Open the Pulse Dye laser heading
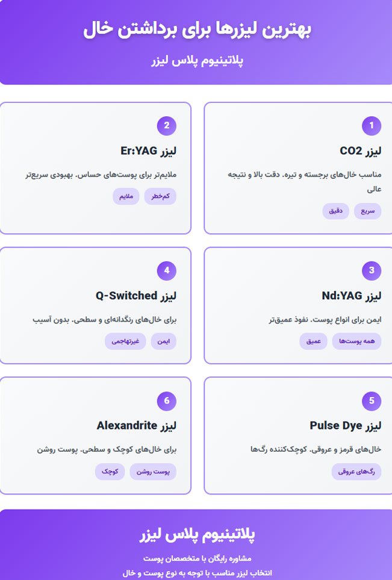392x580 pixels. [346, 426]
